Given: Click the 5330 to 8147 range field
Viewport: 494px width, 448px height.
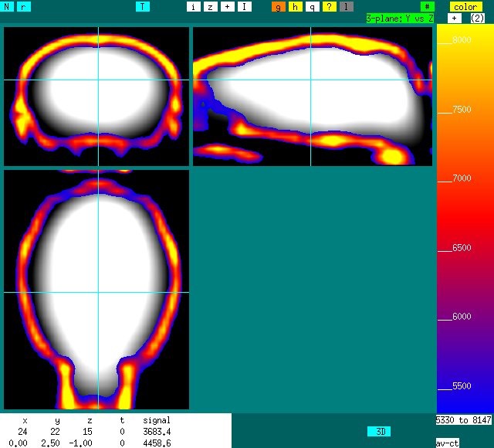Looking at the screenshot, I should click(463, 420).
